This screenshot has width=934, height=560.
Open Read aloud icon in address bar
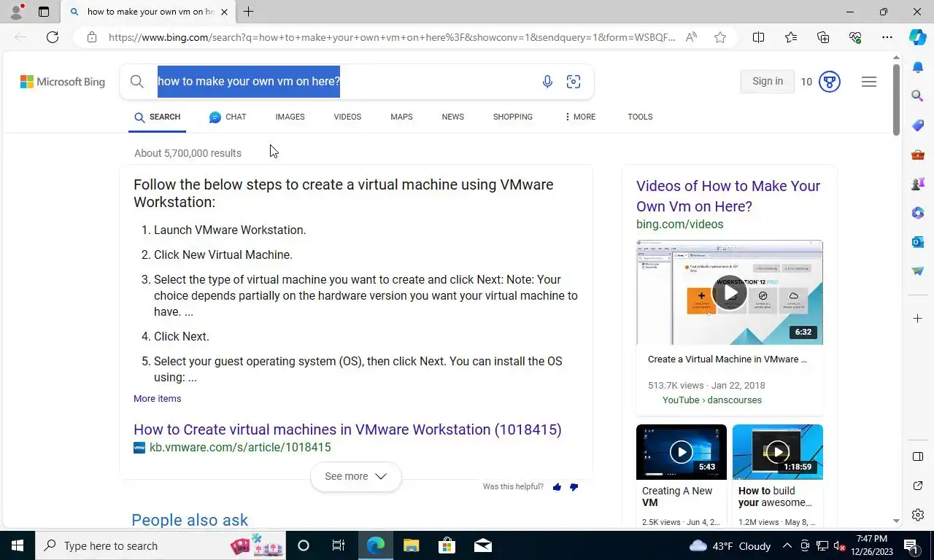691,37
